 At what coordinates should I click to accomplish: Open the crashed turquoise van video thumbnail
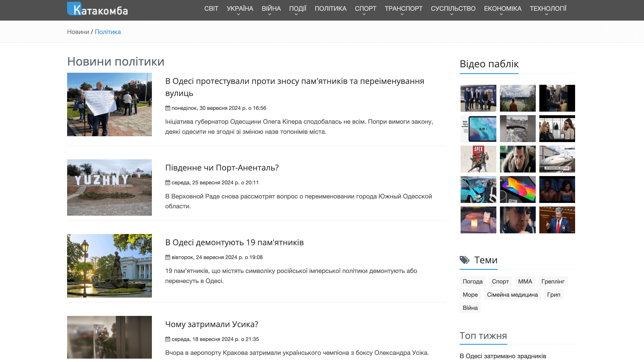click(x=478, y=190)
